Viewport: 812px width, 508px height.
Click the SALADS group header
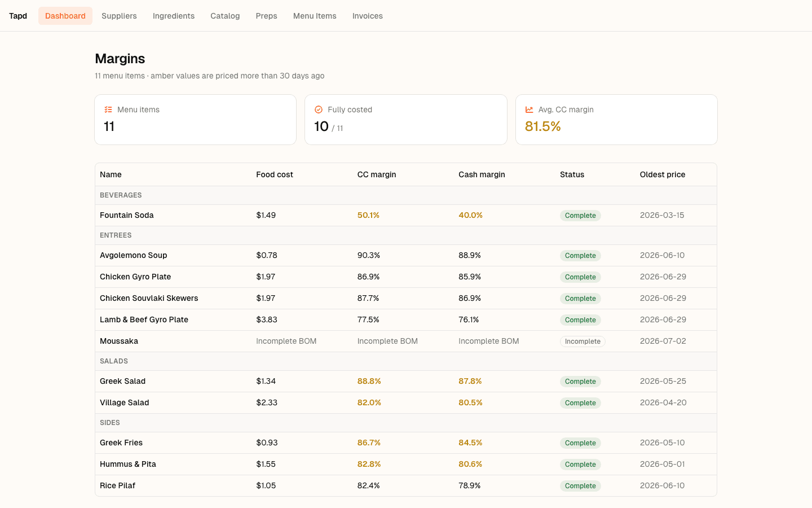(x=406, y=361)
